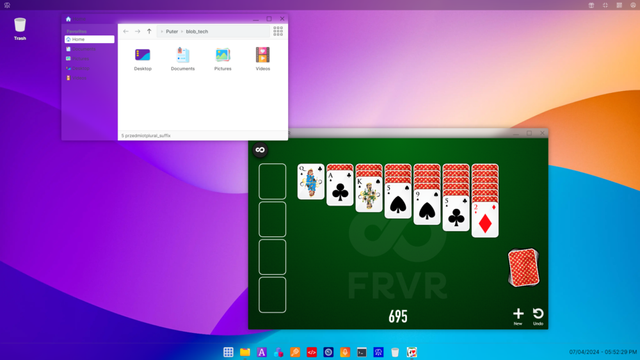Screen dimensions: 640x360
Task: Open the gift icon in the top bar
Action: [x=591, y=5]
